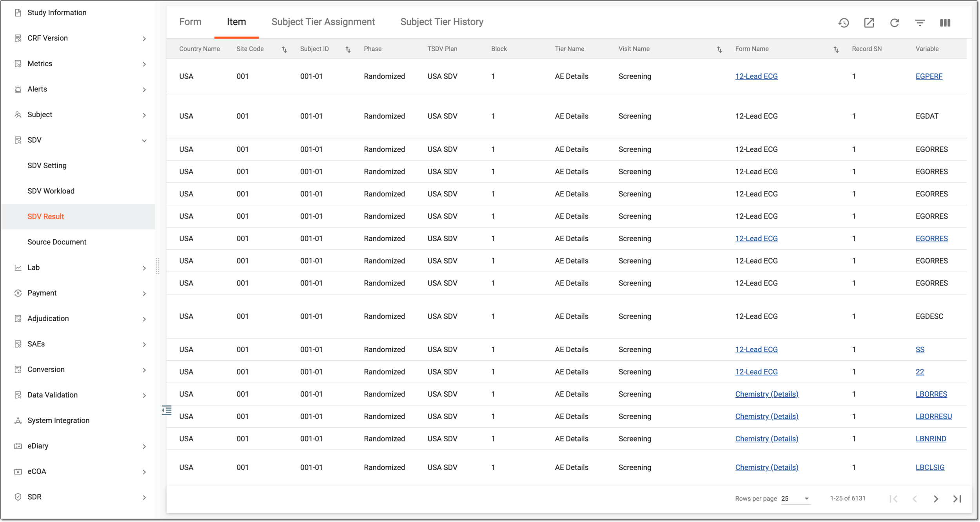The width and height of the screenshot is (980, 522).
Task: Click the Record SN column header
Action: point(867,49)
